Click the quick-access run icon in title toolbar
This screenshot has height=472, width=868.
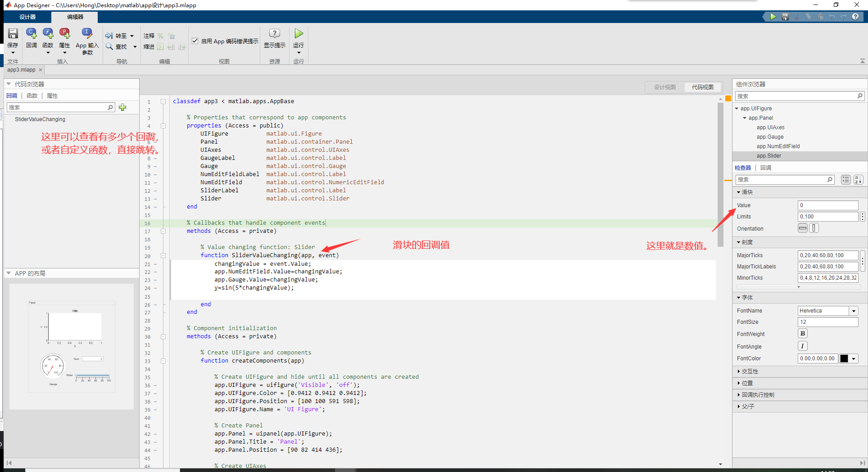(x=773, y=17)
